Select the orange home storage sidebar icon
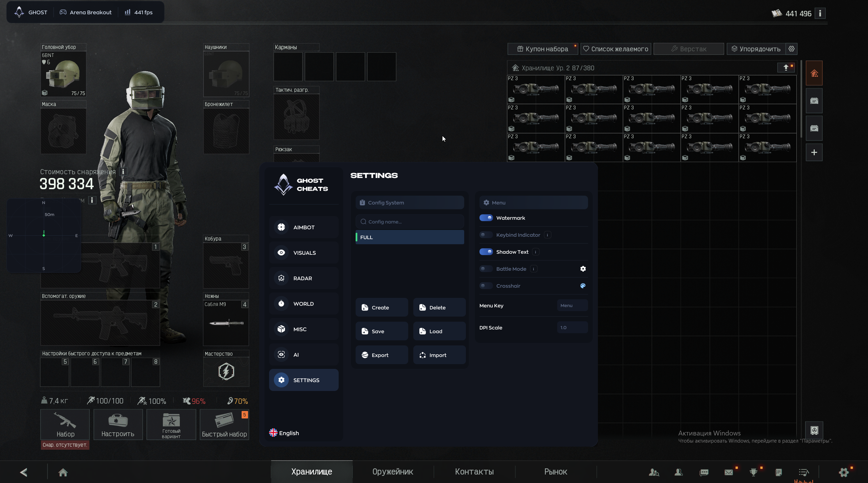The image size is (868, 483). click(x=814, y=73)
